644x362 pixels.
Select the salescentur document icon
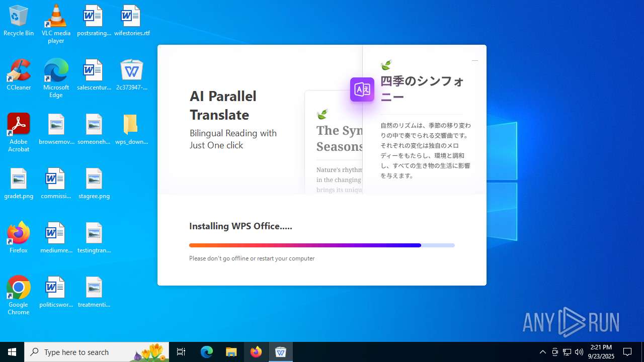point(94,75)
